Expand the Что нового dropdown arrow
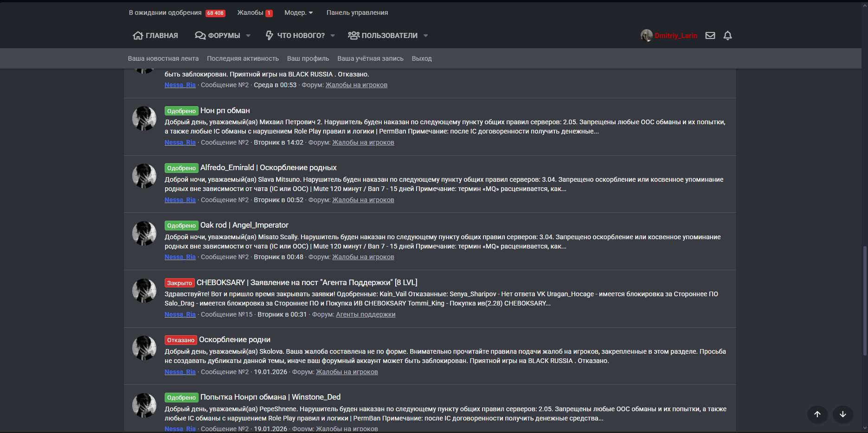 click(333, 36)
